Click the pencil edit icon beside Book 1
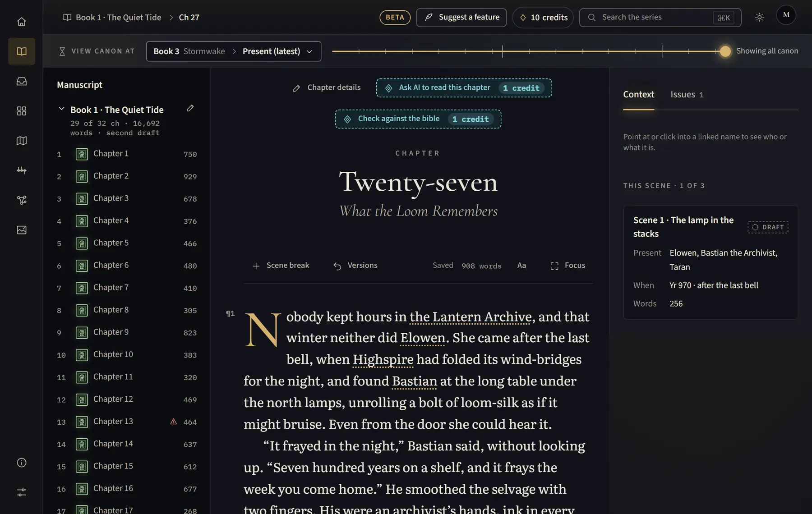 tap(190, 108)
